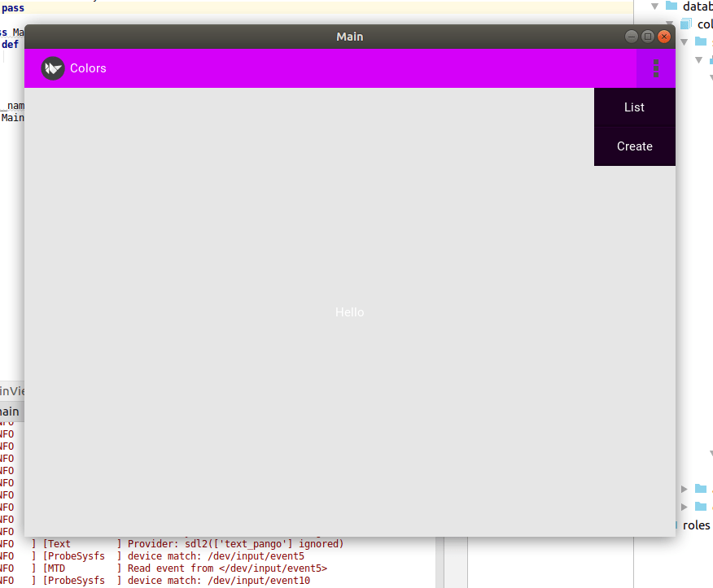Click the Kivy logo icon in the action bar

point(53,68)
